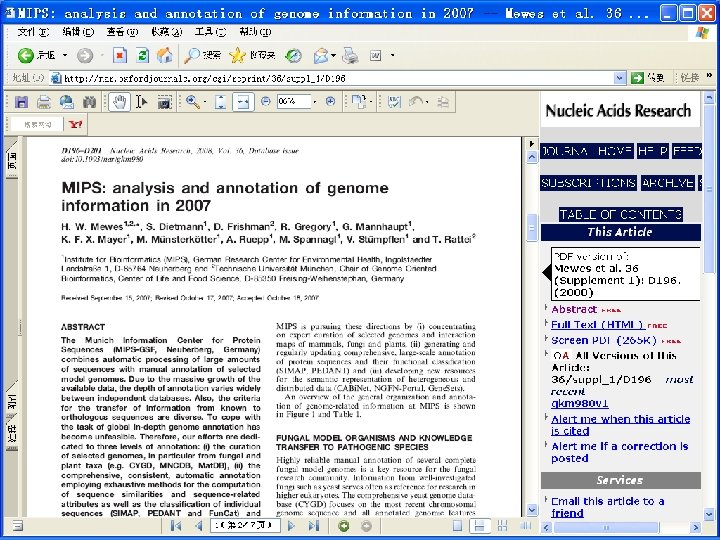The width and height of the screenshot is (720, 540).
Task: Select Facing pages layout in status bar
Action: [525, 526]
